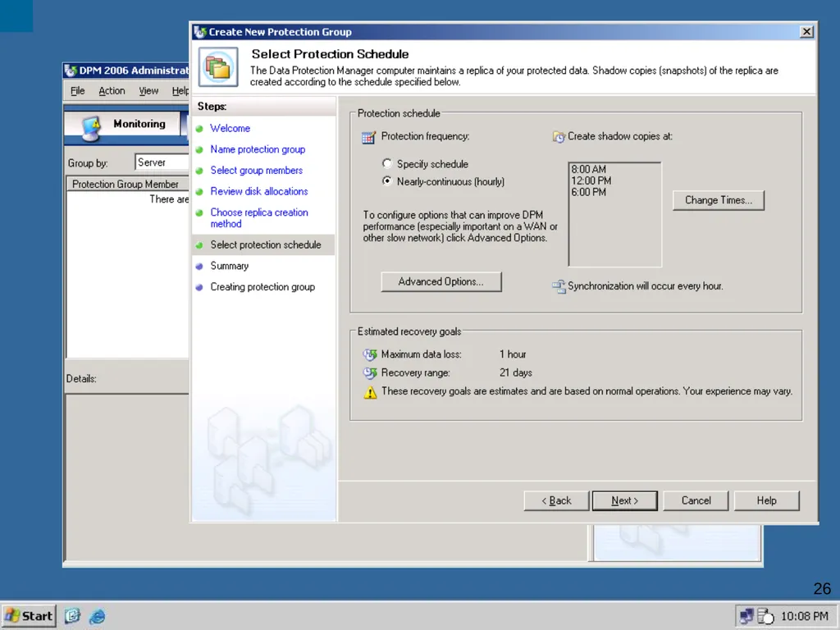Switch to the Monitoring tab
This screenshot has height=630, width=840.
(123, 125)
